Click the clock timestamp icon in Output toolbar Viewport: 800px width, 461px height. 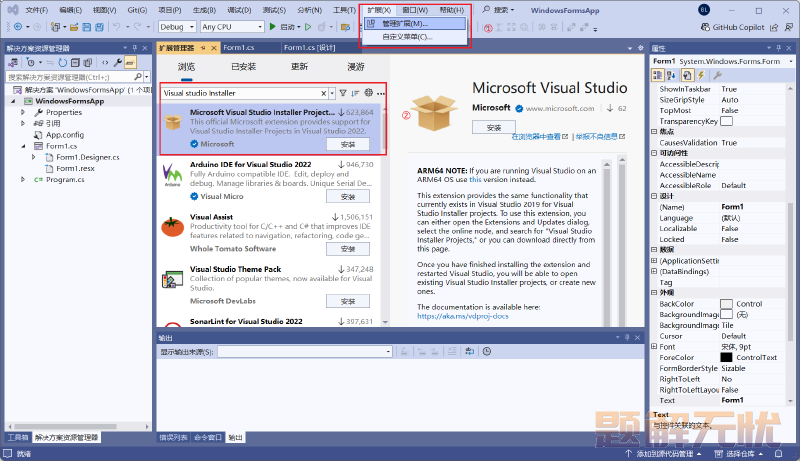(487, 351)
